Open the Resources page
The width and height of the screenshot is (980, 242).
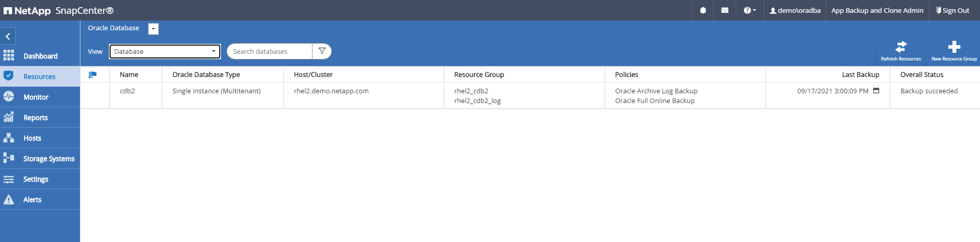pyautogui.click(x=40, y=76)
